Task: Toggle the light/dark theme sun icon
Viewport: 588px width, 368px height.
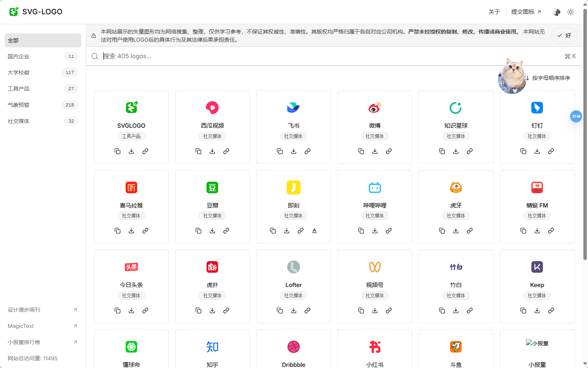Action: tap(571, 12)
